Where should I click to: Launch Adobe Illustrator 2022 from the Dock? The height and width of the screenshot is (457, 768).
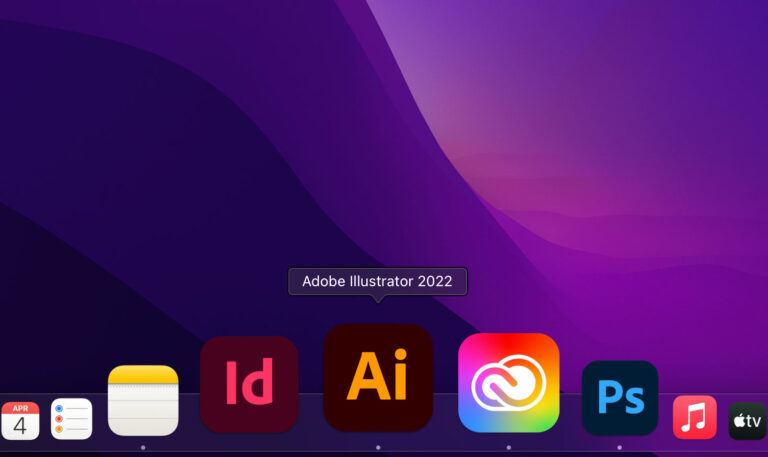[378, 377]
